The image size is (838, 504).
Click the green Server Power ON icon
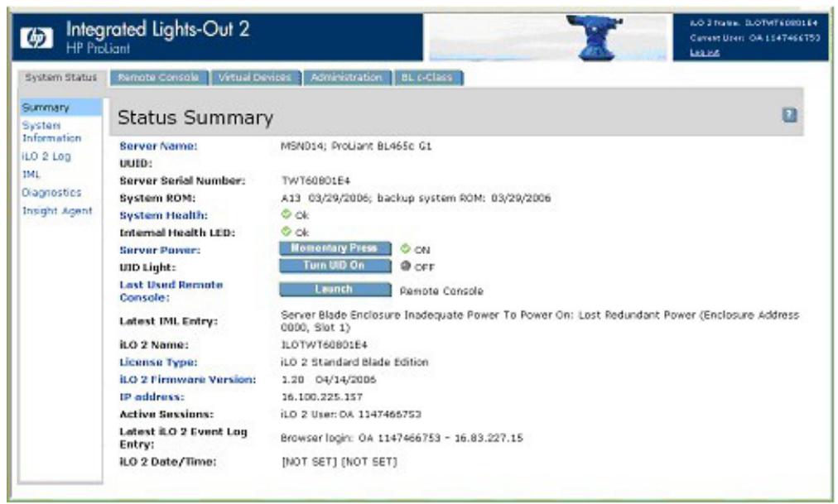[406, 248]
